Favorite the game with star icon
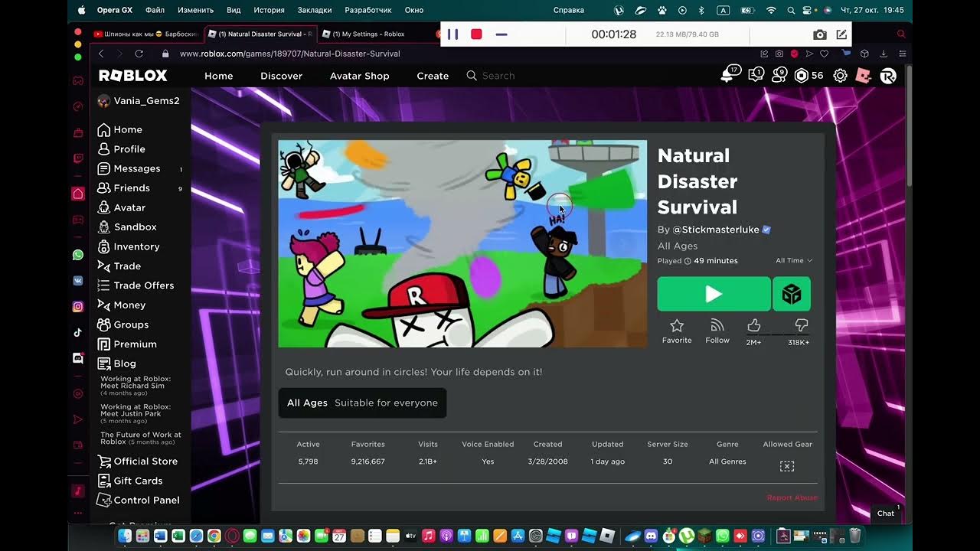Image resolution: width=980 pixels, height=551 pixels. [677, 331]
